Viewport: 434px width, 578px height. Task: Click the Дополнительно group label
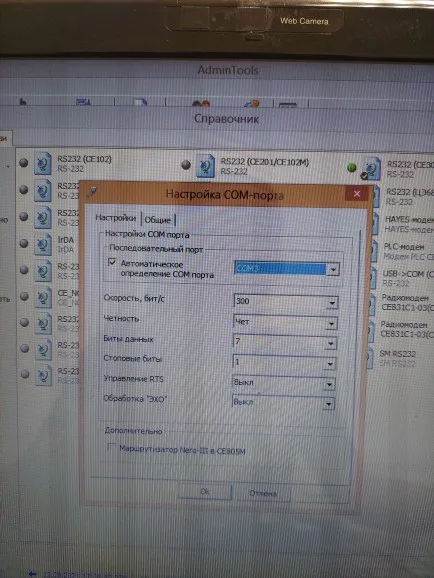[x=133, y=431]
